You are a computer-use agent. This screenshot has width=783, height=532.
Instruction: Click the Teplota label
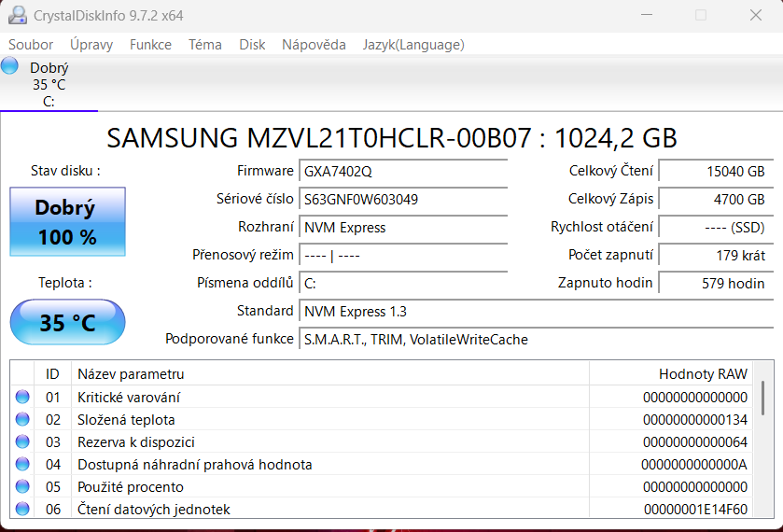pos(65,283)
